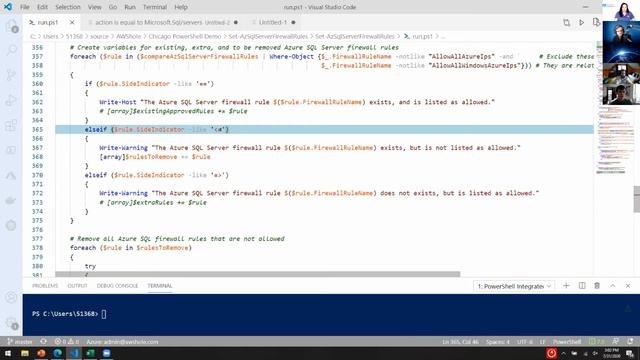
Task: Open the Extensions view
Action: tap(11, 125)
